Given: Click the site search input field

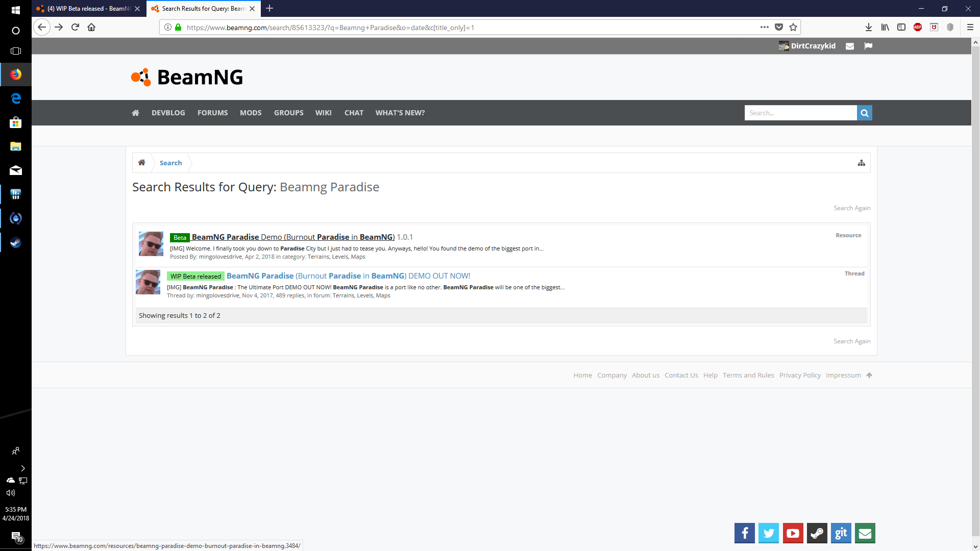Looking at the screenshot, I should [800, 113].
